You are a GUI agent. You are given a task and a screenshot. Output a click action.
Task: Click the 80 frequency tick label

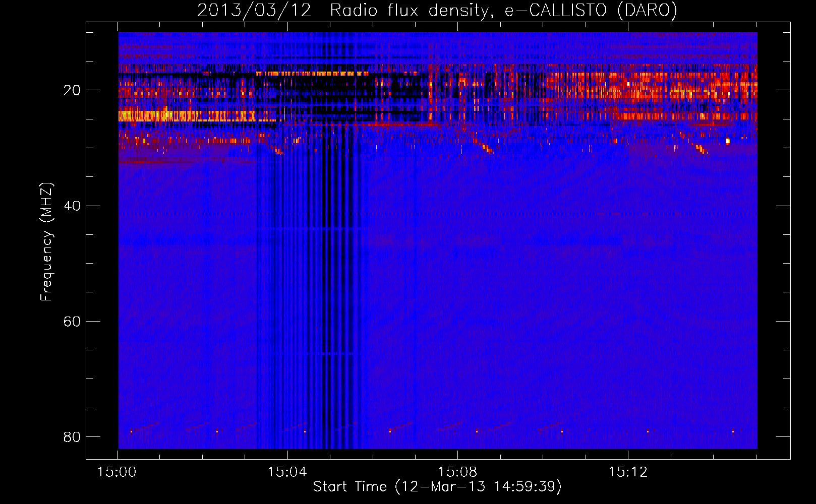tap(72, 436)
